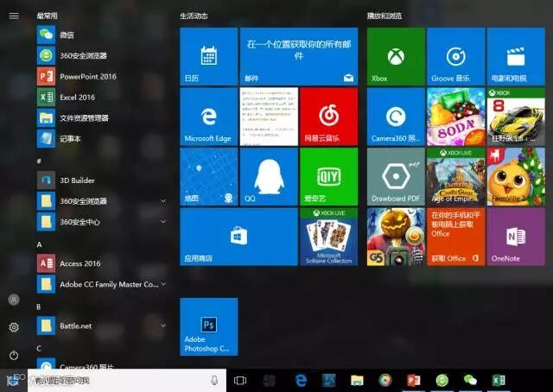The width and height of the screenshot is (553, 392).
Task: Expand the Battle.net folder chevron
Action: point(163,326)
